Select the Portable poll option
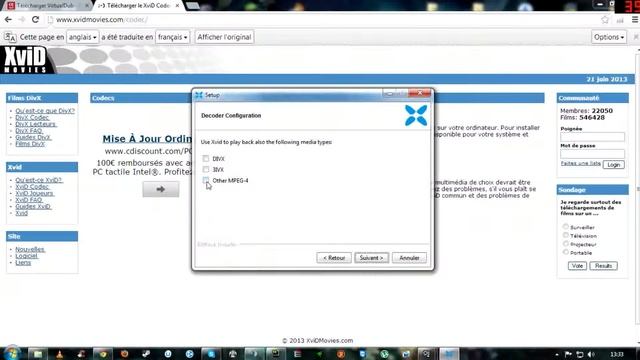The width and height of the screenshot is (640, 360). pyautogui.click(x=566, y=252)
